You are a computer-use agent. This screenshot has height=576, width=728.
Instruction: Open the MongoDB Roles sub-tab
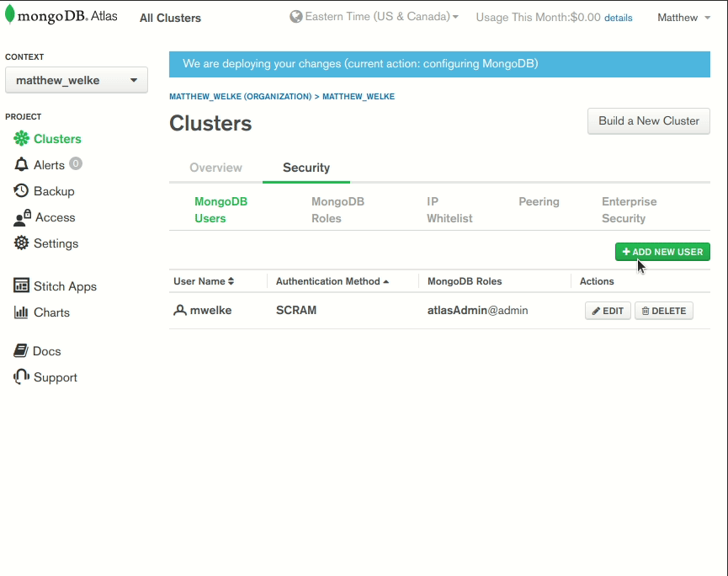click(x=338, y=210)
